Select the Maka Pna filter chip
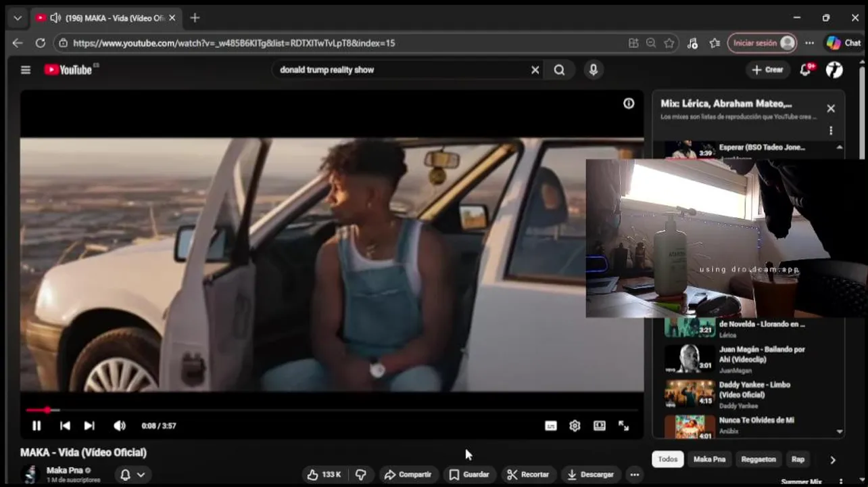Image resolution: width=868 pixels, height=487 pixels. pos(709,459)
